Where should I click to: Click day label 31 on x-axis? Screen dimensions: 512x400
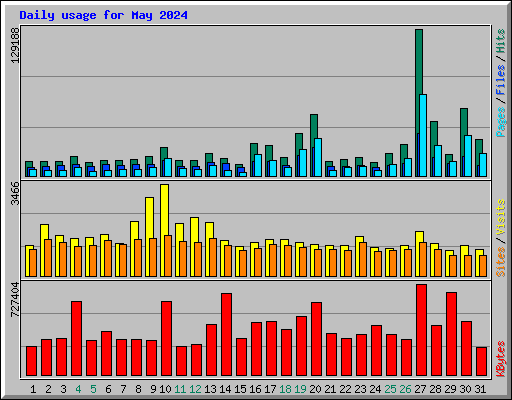pyautogui.click(x=480, y=389)
